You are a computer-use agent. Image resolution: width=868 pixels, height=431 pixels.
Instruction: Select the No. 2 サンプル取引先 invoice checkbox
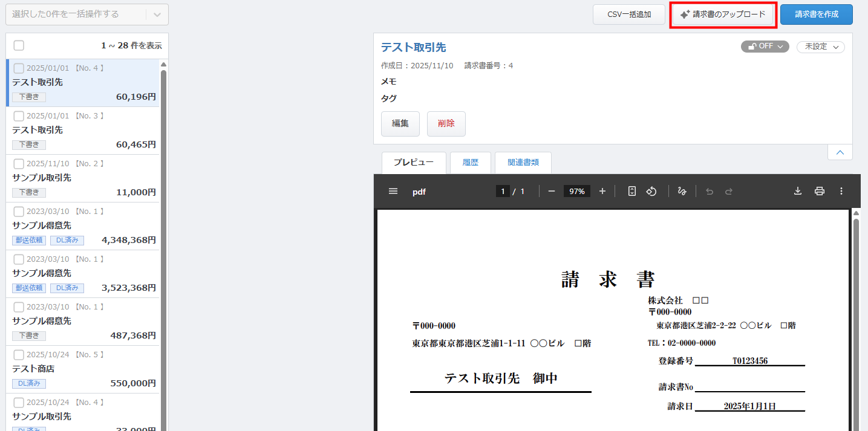pos(19,164)
